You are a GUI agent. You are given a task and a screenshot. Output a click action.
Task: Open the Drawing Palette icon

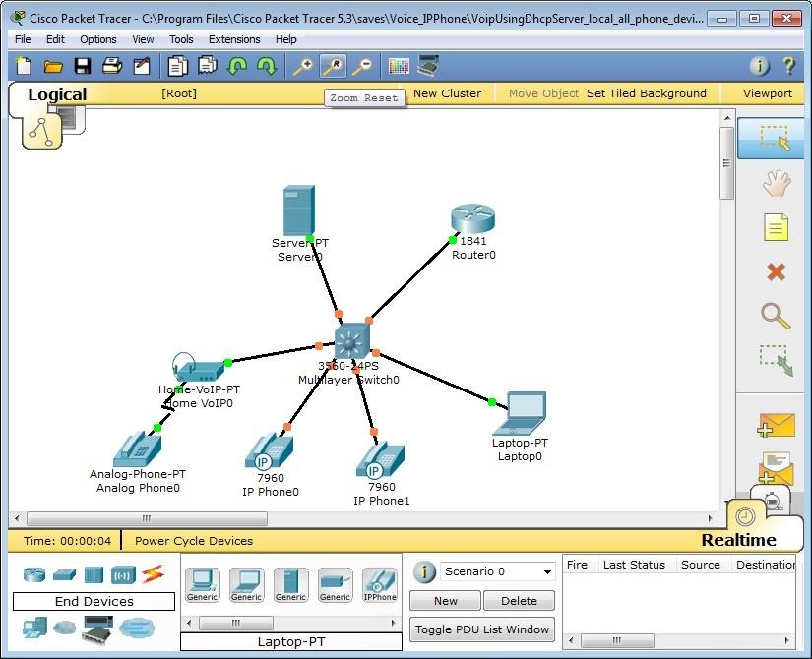coord(399,66)
